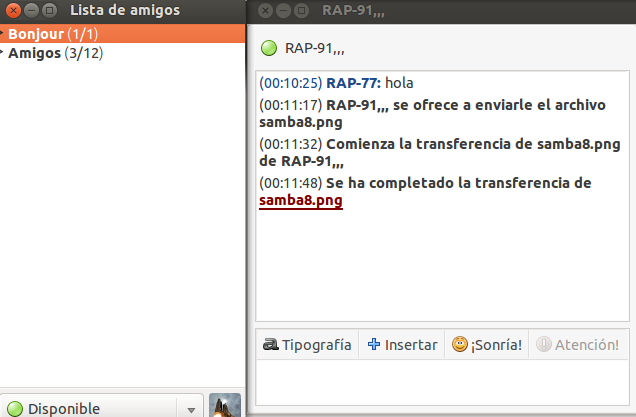
Task: Click the Atención! exclamation icon
Action: coord(544,344)
